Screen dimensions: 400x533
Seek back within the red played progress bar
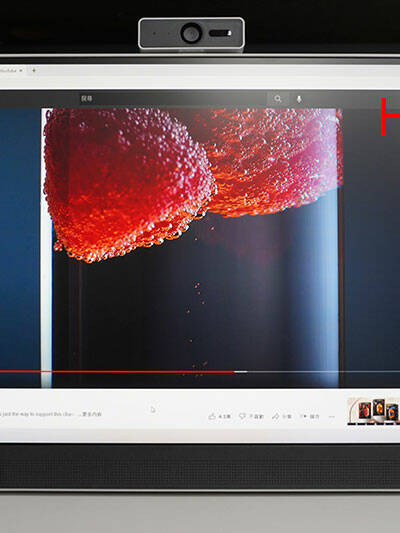click(117, 372)
